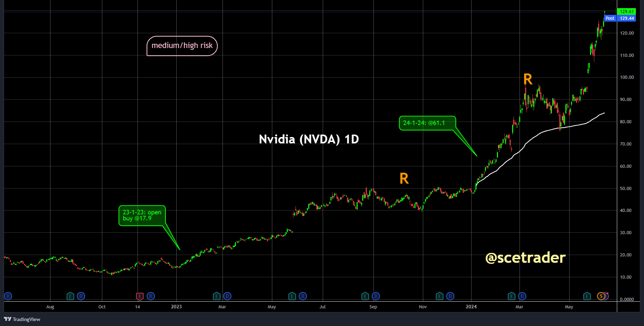Select the dividend D icon near the Aug label
Screen dimensions: 644x326
pyautogui.click(x=81, y=296)
